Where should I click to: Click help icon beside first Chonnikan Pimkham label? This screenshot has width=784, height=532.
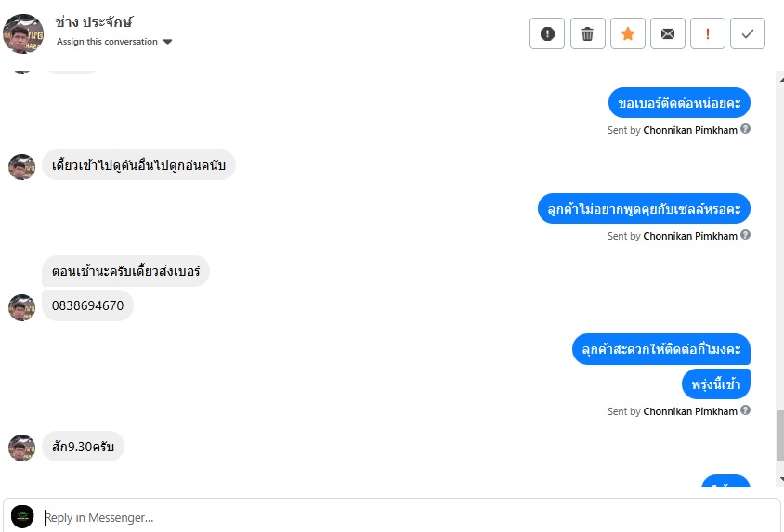click(746, 130)
